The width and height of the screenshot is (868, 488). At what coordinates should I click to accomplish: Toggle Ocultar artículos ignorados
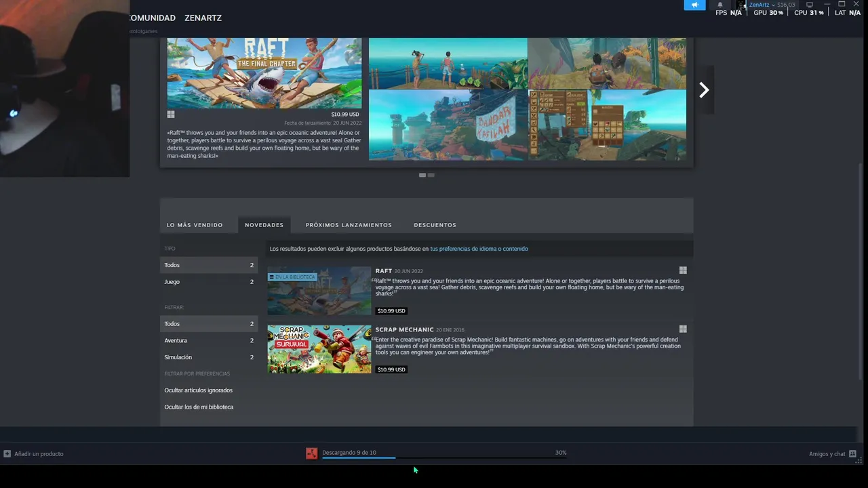[x=198, y=390]
